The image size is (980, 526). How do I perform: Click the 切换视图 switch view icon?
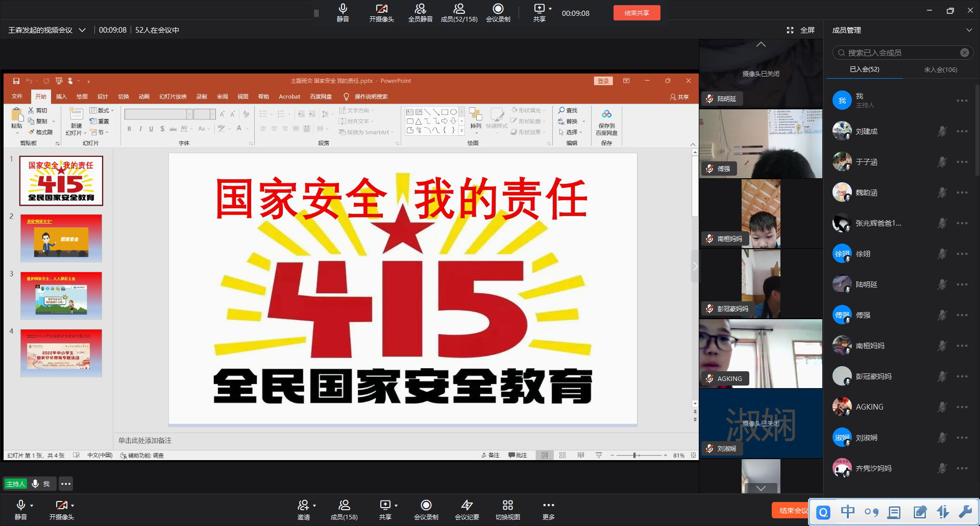(507, 506)
